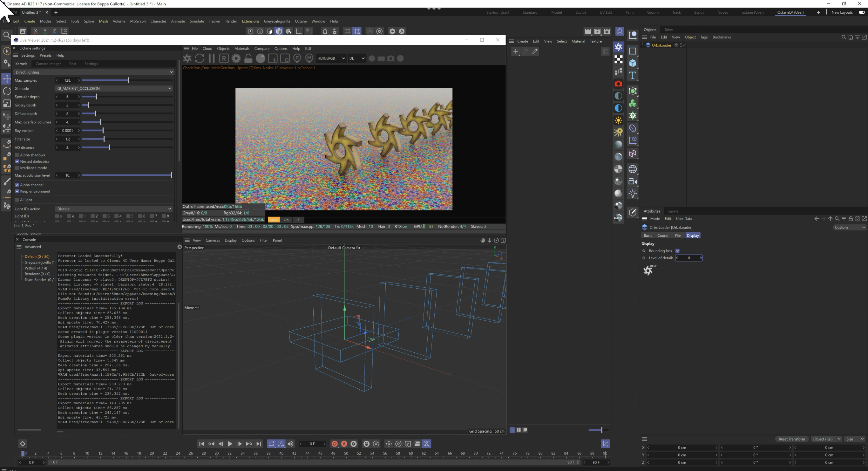This screenshot has width=868, height=471.
Task: Enable the Alpha shadows checkbox
Action: point(17,155)
